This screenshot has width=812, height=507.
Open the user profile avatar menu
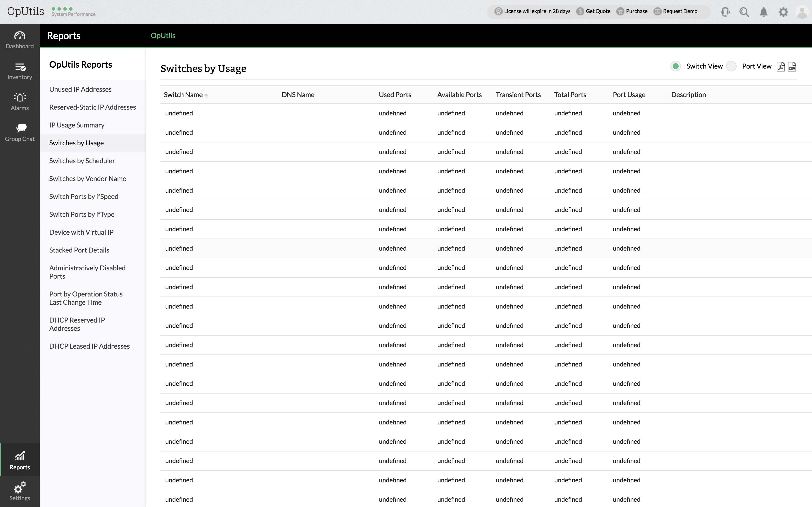click(x=802, y=12)
